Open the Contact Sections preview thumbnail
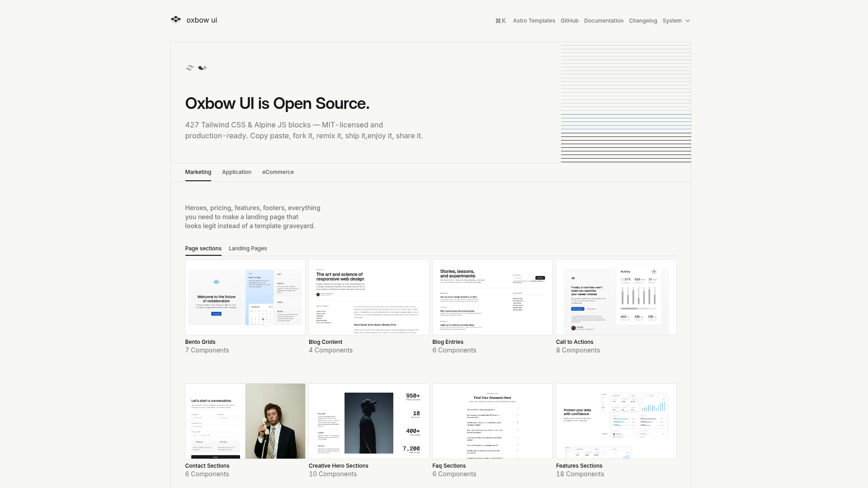The height and width of the screenshot is (488, 868). [245, 421]
